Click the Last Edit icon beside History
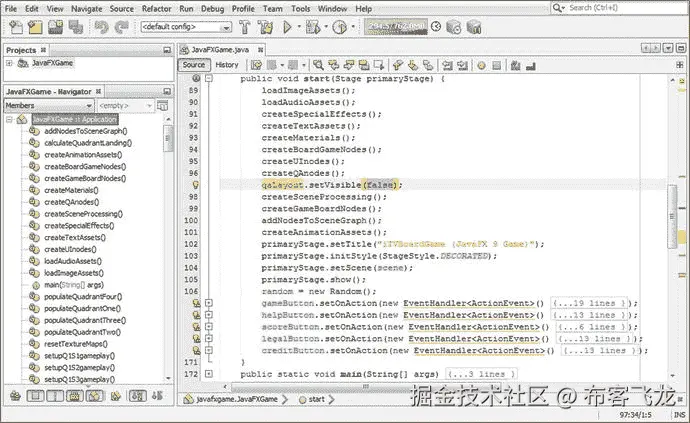Image resolution: width=690 pixels, height=423 pixels. pos(256,66)
